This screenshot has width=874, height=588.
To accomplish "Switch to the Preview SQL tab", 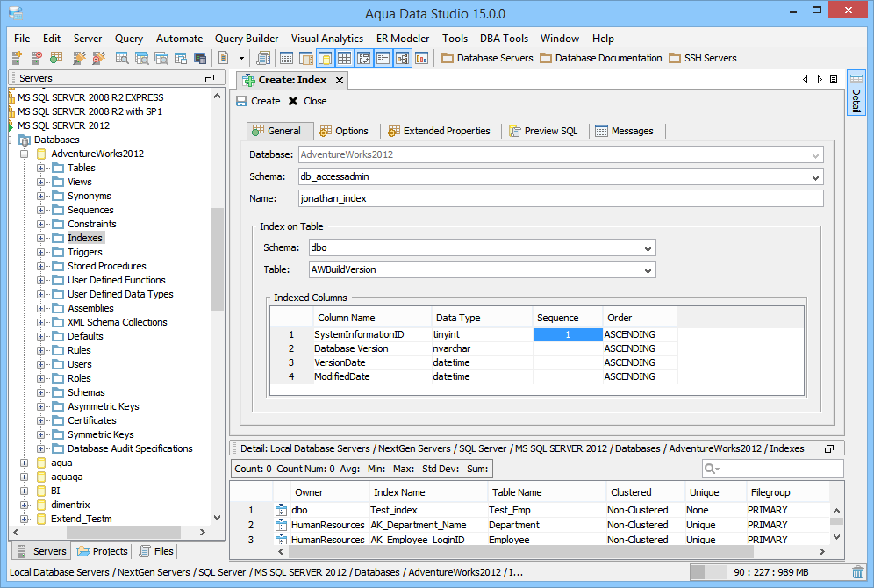I will tap(543, 131).
